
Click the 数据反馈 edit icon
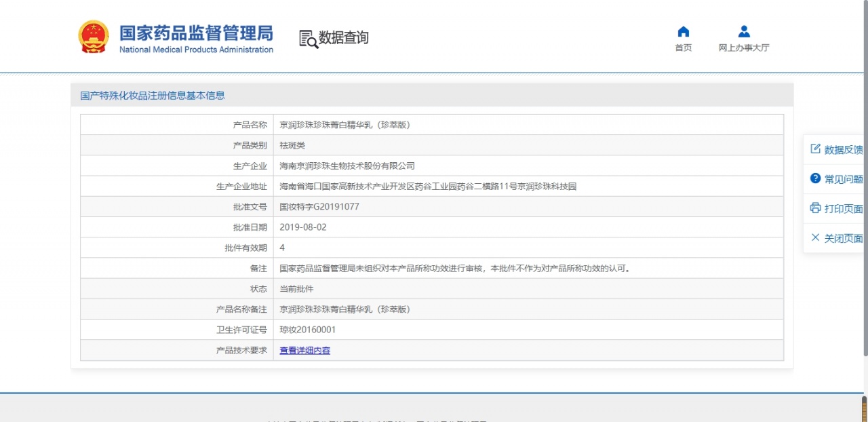pos(816,149)
